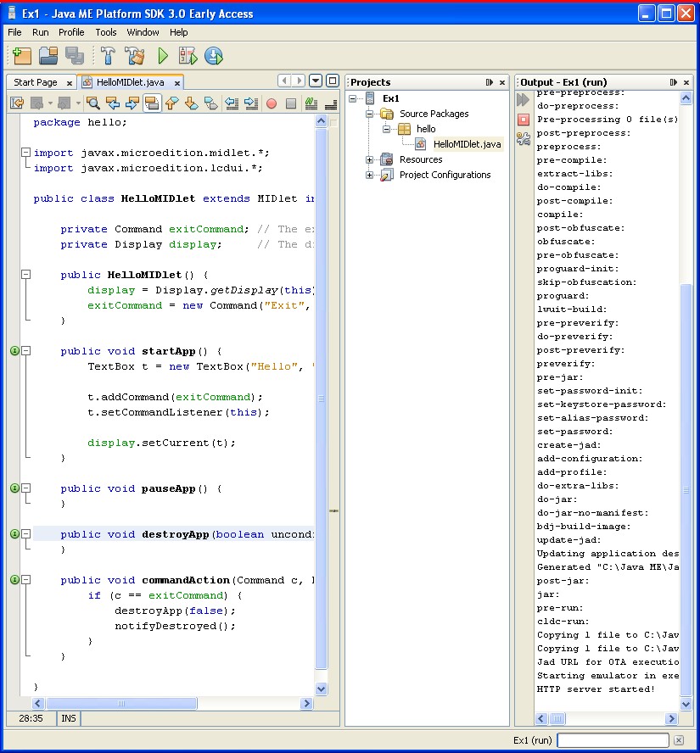Collapse the startApp method code fold

coord(26,351)
